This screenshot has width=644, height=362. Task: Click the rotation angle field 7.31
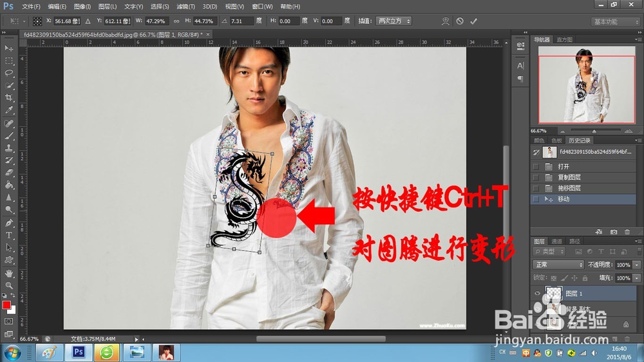pos(241,21)
